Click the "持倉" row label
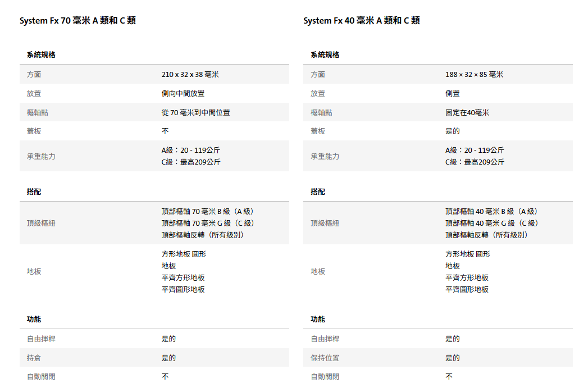Viewport: 579px width, 392px height. [34, 358]
